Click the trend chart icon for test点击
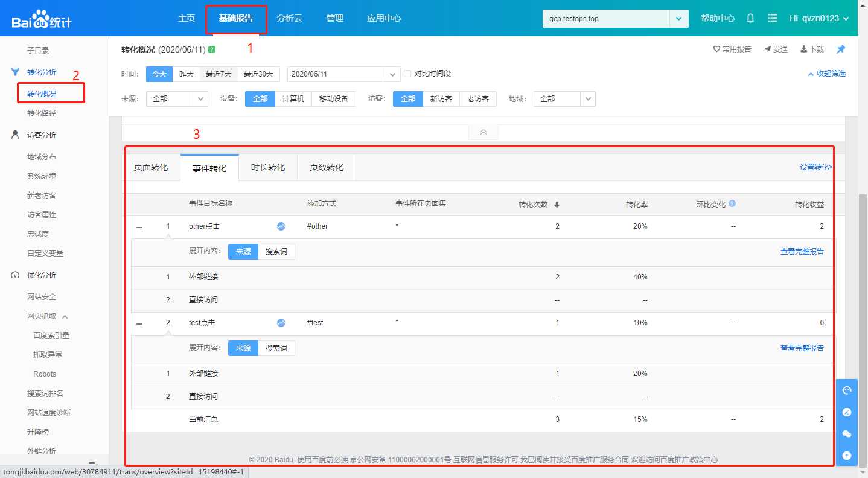The width and height of the screenshot is (868, 478). pos(281,323)
